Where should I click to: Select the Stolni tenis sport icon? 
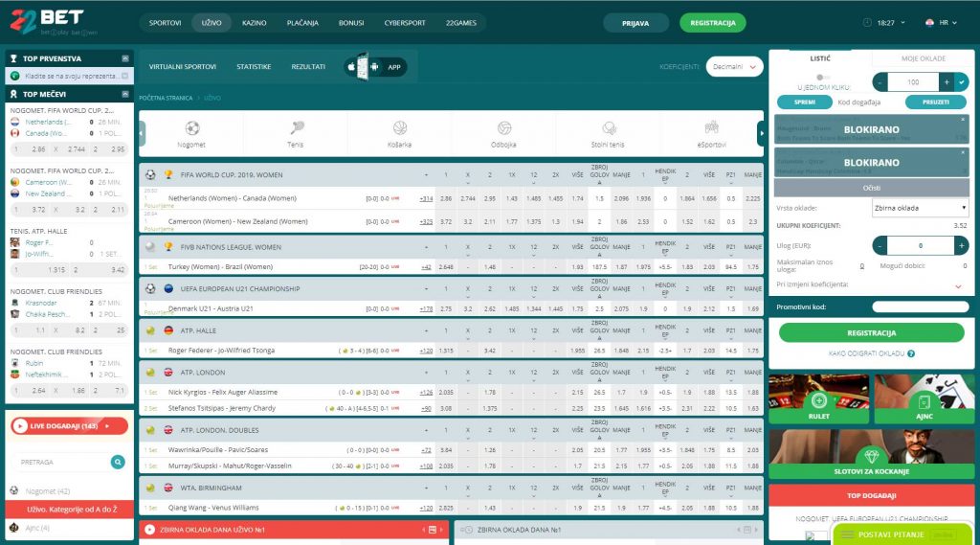click(x=608, y=128)
